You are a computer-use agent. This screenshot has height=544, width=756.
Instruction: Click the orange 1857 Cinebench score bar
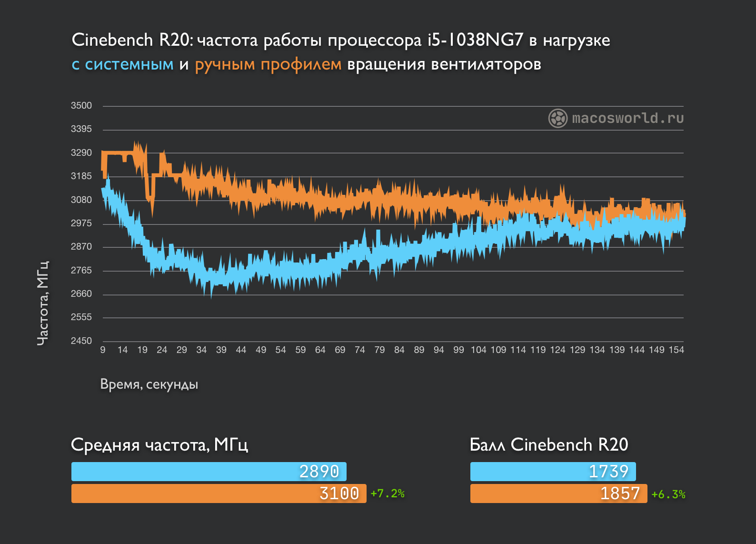point(559,494)
